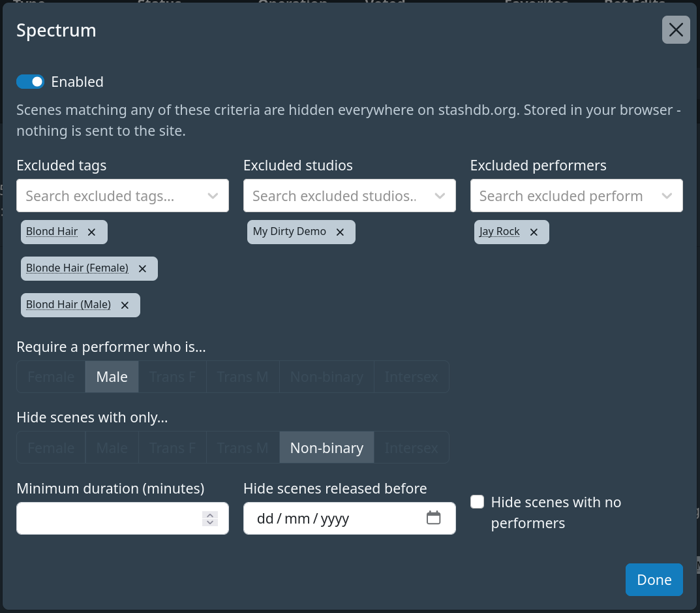Screen dimensions: 700x613
Task: Toggle the Enabled switch off
Action: [31, 82]
